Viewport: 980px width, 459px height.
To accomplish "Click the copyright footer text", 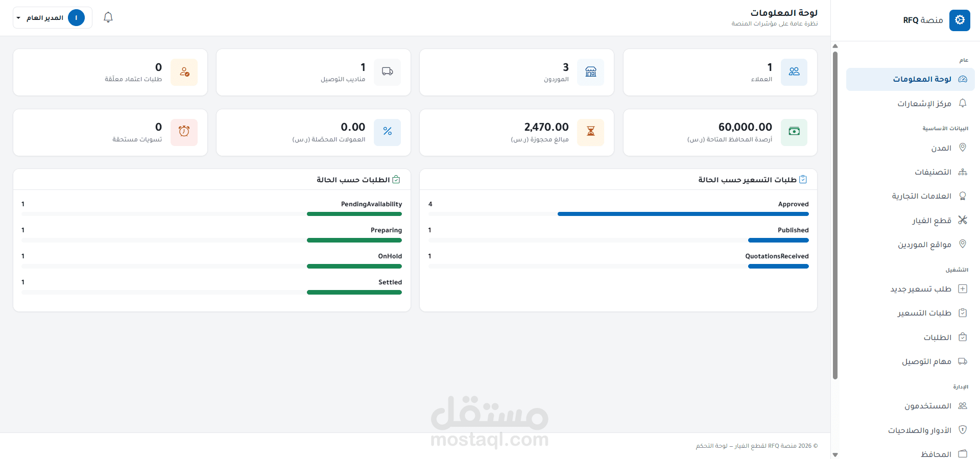I will click(757, 446).
